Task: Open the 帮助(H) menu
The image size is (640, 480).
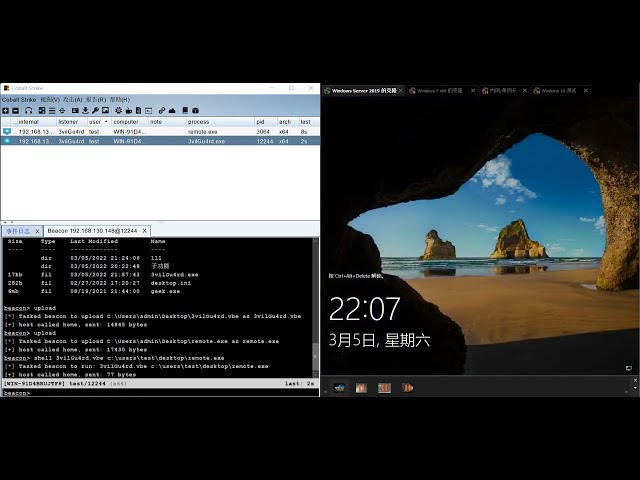Action: (x=120, y=100)
